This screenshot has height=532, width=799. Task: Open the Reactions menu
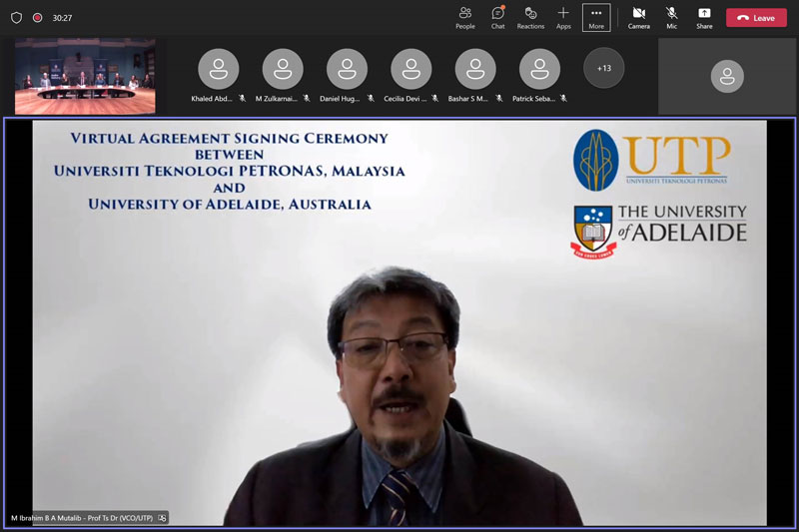click(530, 18)
